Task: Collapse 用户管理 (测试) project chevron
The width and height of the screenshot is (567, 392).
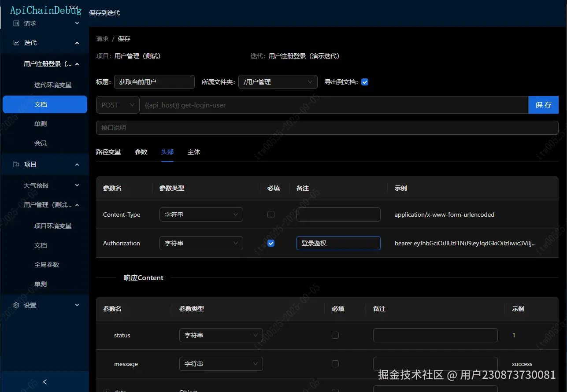Action: click(77, 205)
